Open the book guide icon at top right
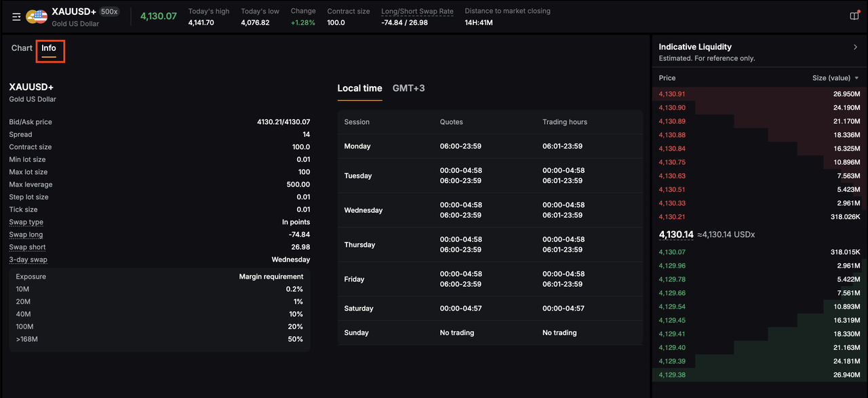868x398 pixels. pos(854,16)
